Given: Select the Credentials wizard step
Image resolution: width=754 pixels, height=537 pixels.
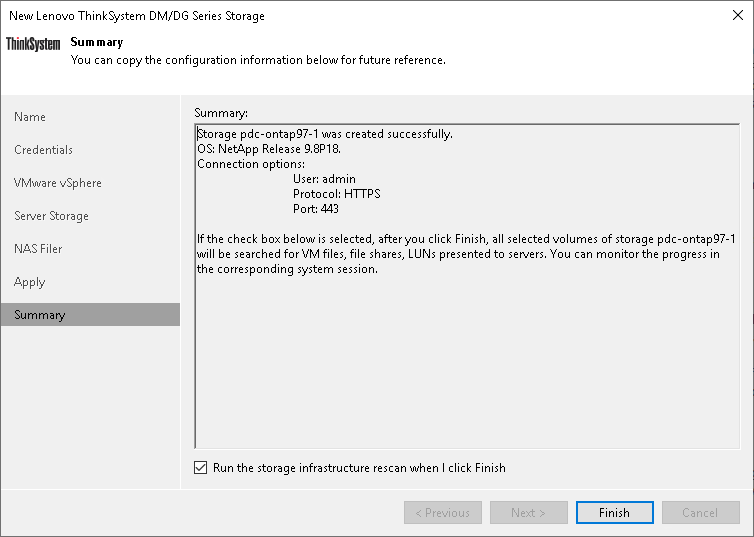Looking at the screenshot, I should (x=90, y=150).
